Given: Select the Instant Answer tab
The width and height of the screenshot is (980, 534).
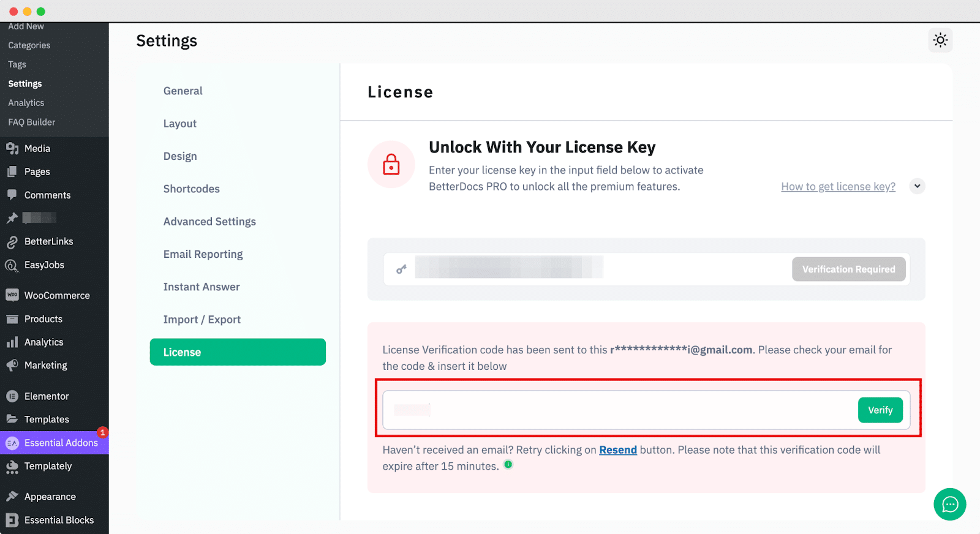Looking at the screenshot, I should [202, 287].
